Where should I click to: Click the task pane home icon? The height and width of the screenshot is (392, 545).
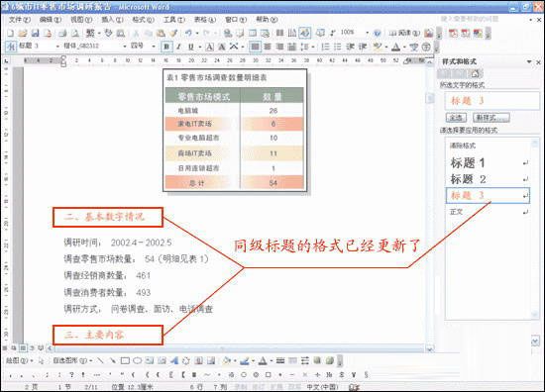[475, 73]
